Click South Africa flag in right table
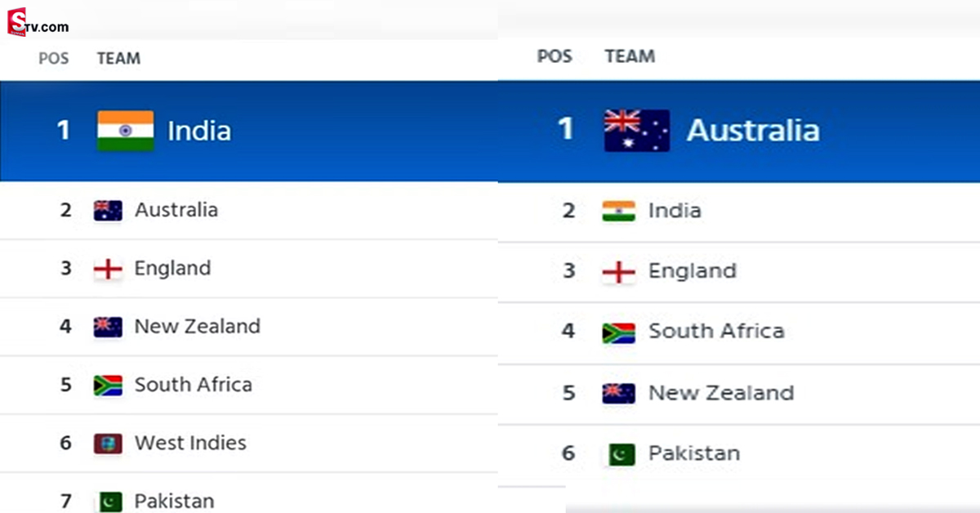 [x=618, y=332]
